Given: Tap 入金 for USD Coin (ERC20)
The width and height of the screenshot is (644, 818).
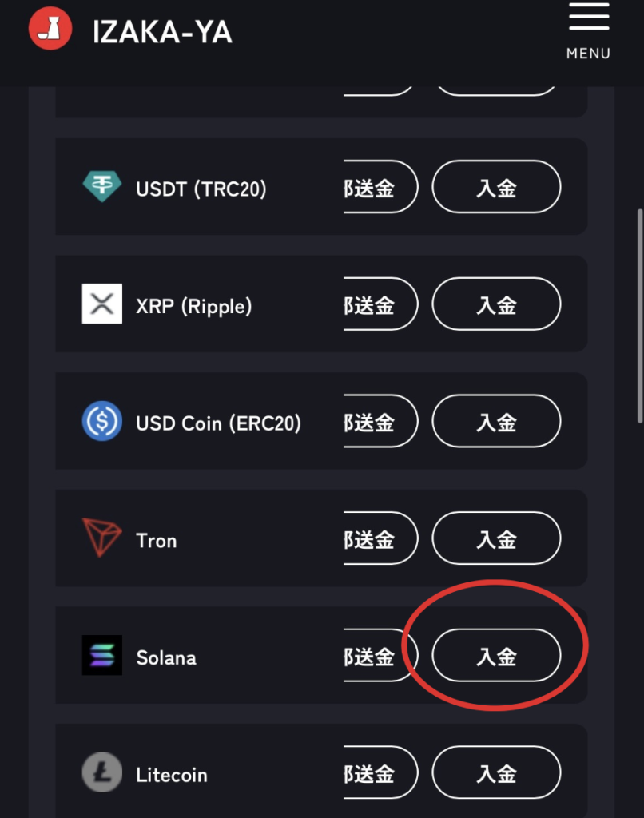Looking at the screenshot, I should pos(496,422).
